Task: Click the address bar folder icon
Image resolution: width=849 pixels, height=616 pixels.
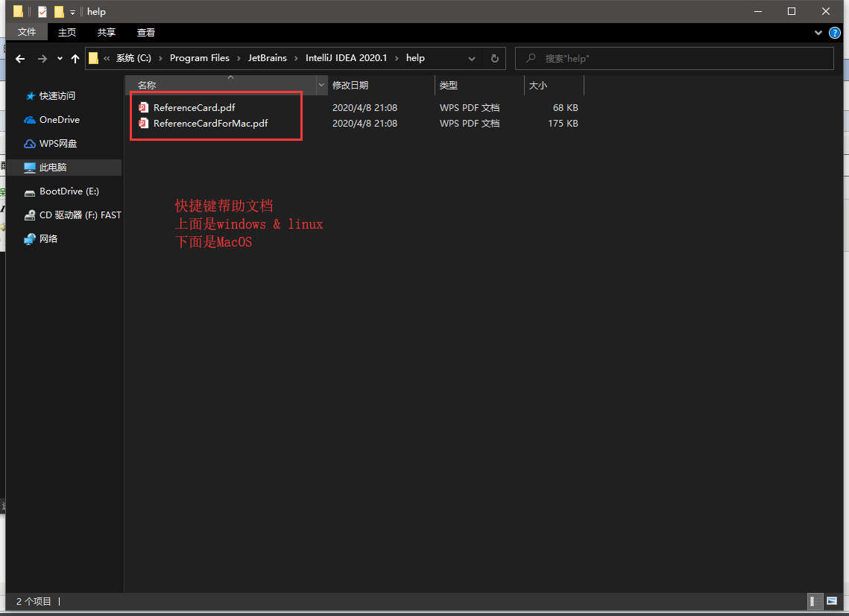Action: click(x=93, y=58)
